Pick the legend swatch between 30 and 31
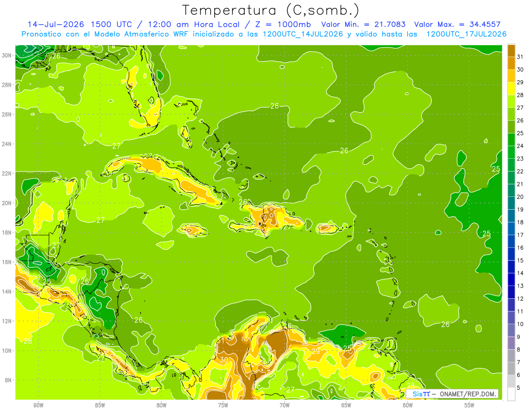Screen dimensions: 532x411 pyautogui.click(x=511, y=63)
